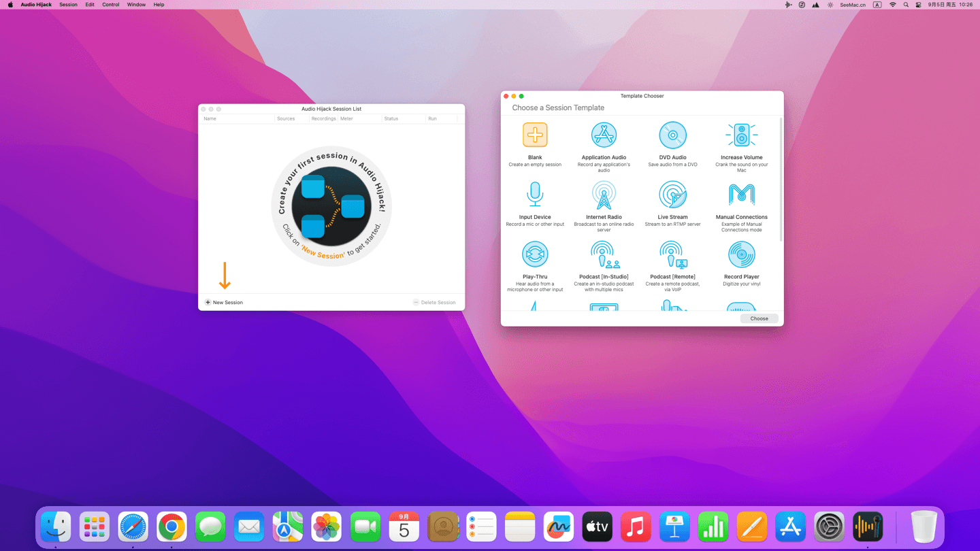Pick the Manual Connections template icon

point(741,195)
